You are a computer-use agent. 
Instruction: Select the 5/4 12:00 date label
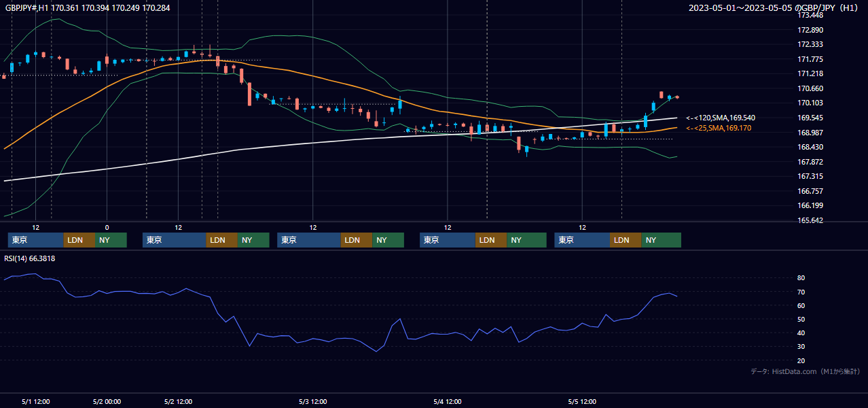448,401
